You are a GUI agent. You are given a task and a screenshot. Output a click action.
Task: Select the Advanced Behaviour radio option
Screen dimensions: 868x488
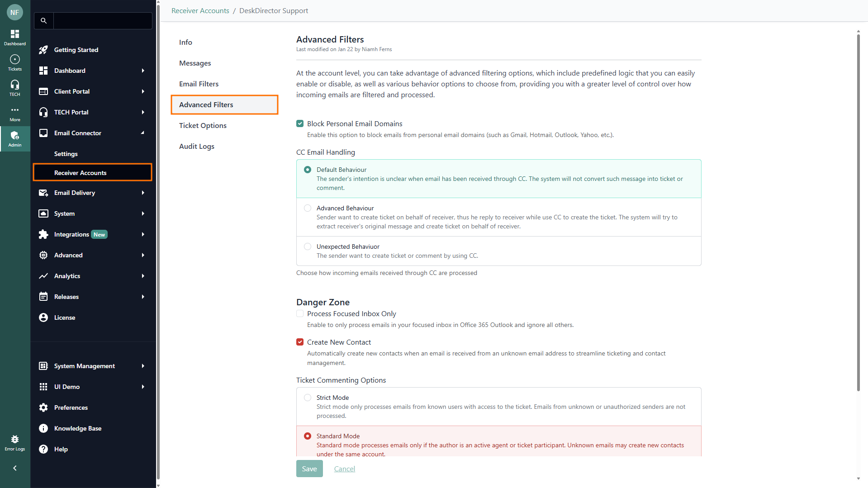pyautogui.click(x=308, y=208)
